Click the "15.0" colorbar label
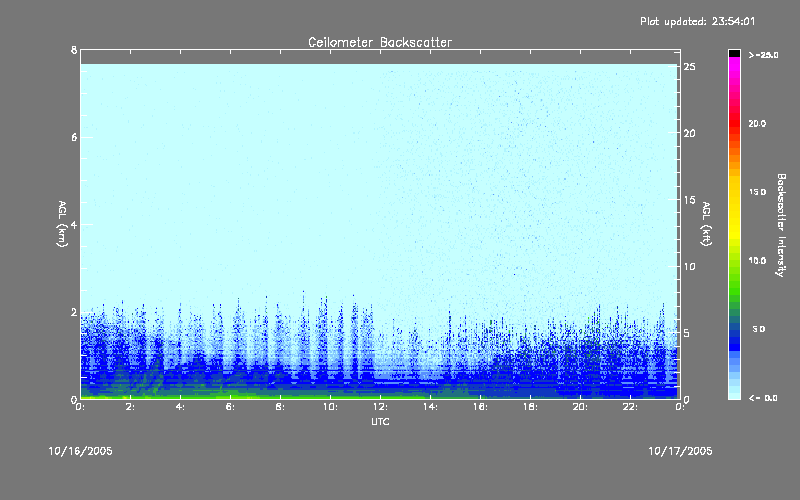The height and width of the screenshot is (500, 800). [x=757, y=192]
